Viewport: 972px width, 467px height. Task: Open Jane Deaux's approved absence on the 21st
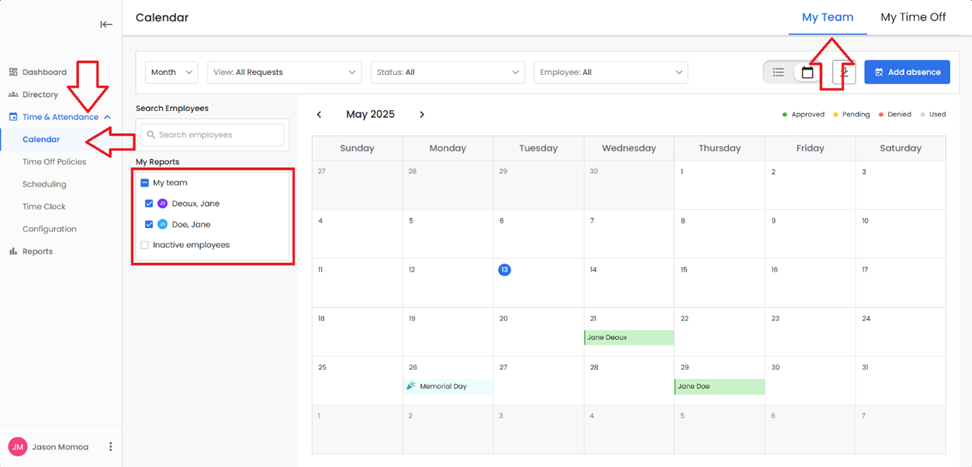[x=628, y=338]
